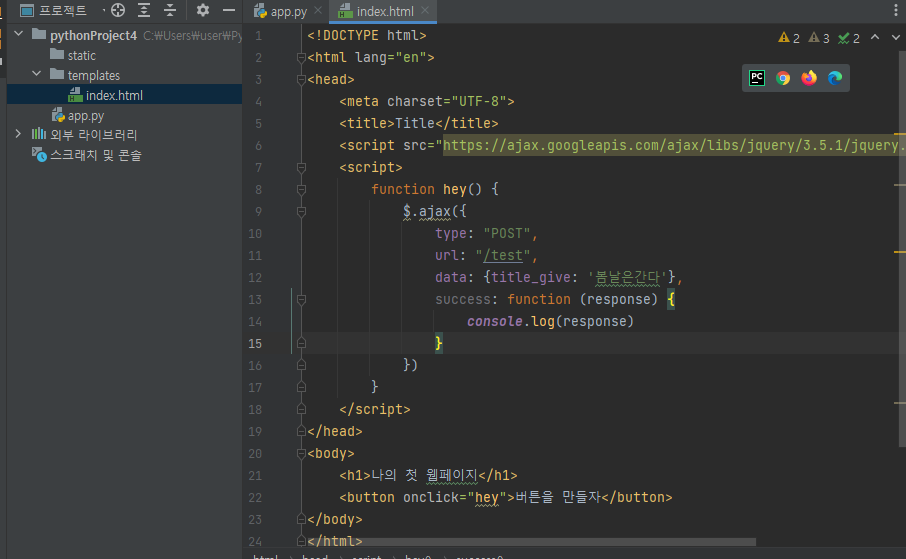The width and height of the screenshot is (906, 559).
Task: Click the jQuery googleapis URL on line 6
Action: (673, 145)
